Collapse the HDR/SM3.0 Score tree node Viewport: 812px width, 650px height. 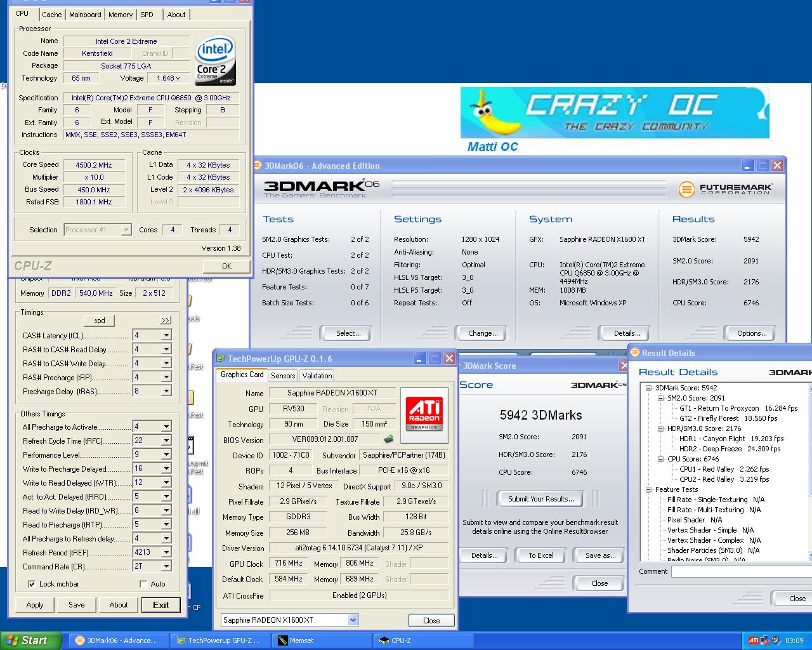[x=661, y=428]
